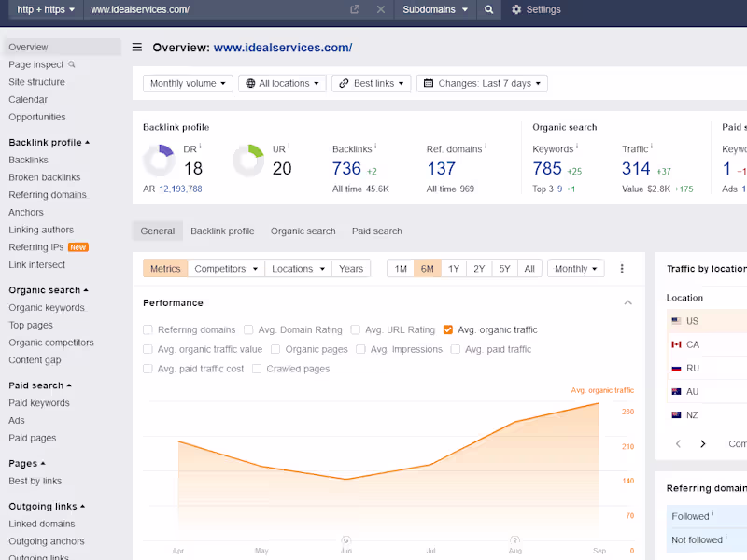747x560 pixels.
Task: Enable the Referring domains checkbox
Action: [148, 329]
